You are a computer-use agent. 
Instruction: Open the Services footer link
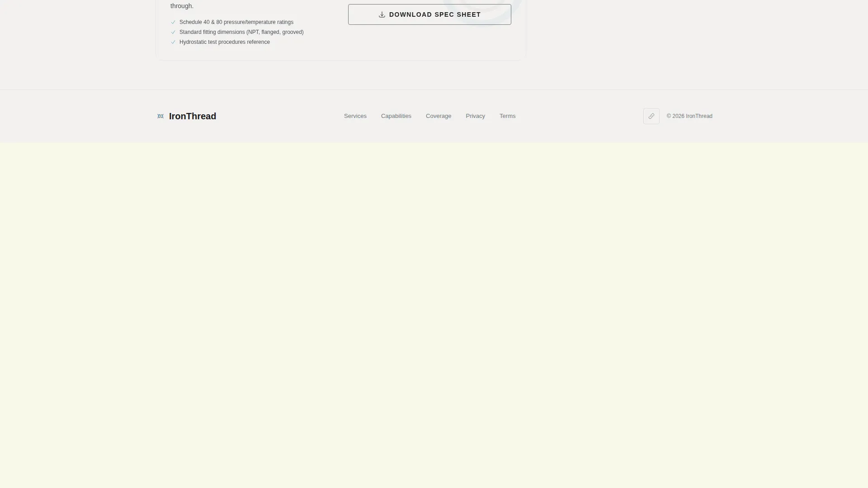pos(355,116)
